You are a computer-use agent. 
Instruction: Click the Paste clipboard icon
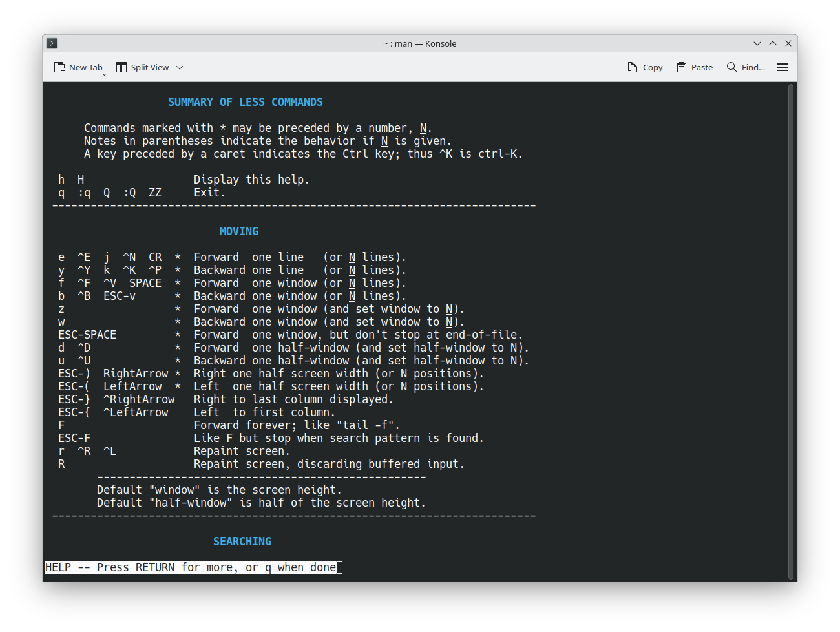tap(682, 67)
